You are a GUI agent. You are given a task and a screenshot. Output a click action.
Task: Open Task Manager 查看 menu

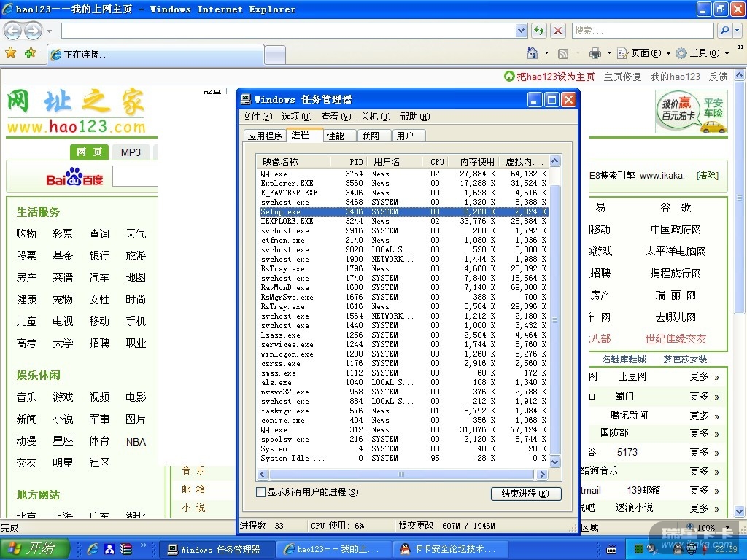coord(336,117)
